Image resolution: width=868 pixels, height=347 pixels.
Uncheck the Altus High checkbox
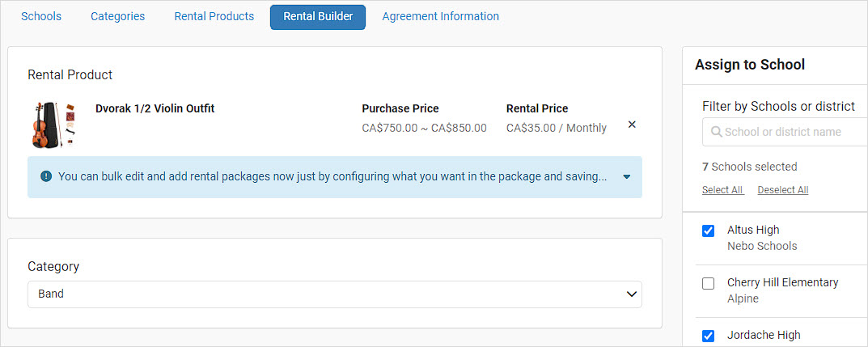tap(708, 231)
